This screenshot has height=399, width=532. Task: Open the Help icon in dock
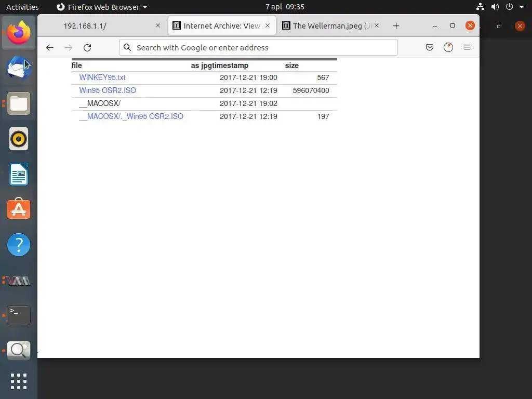tap(19, 245)
